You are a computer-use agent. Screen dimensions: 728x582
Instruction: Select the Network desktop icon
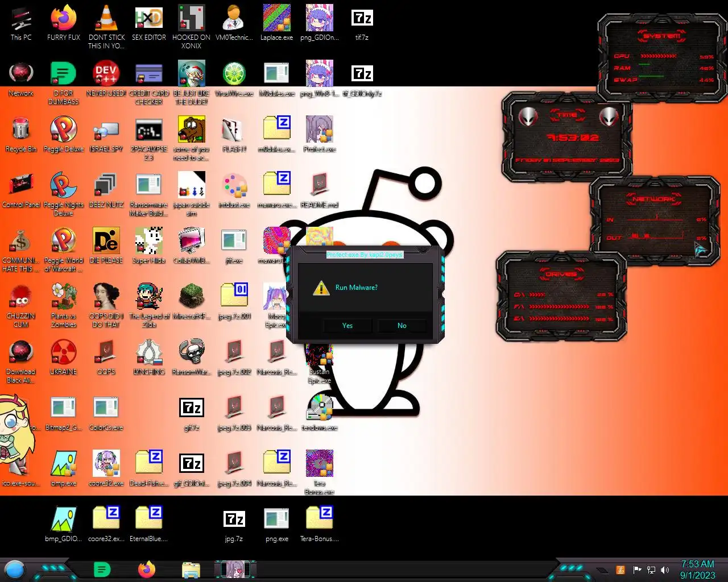click(x=21, y=79)
